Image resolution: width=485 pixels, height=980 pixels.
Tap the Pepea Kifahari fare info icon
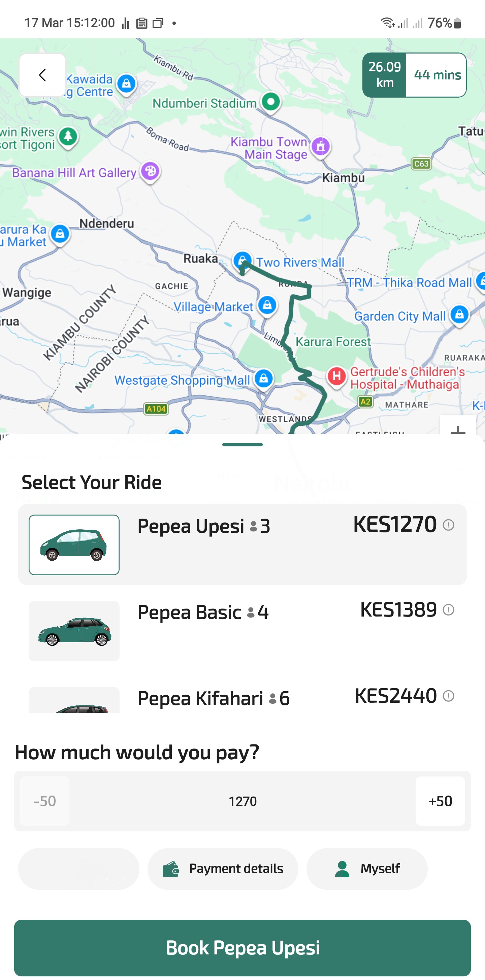tap(448, 696)
